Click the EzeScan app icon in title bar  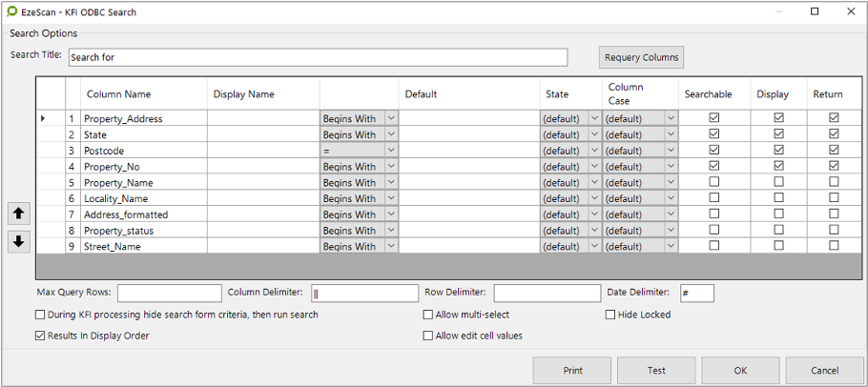[x=11, y=11]
